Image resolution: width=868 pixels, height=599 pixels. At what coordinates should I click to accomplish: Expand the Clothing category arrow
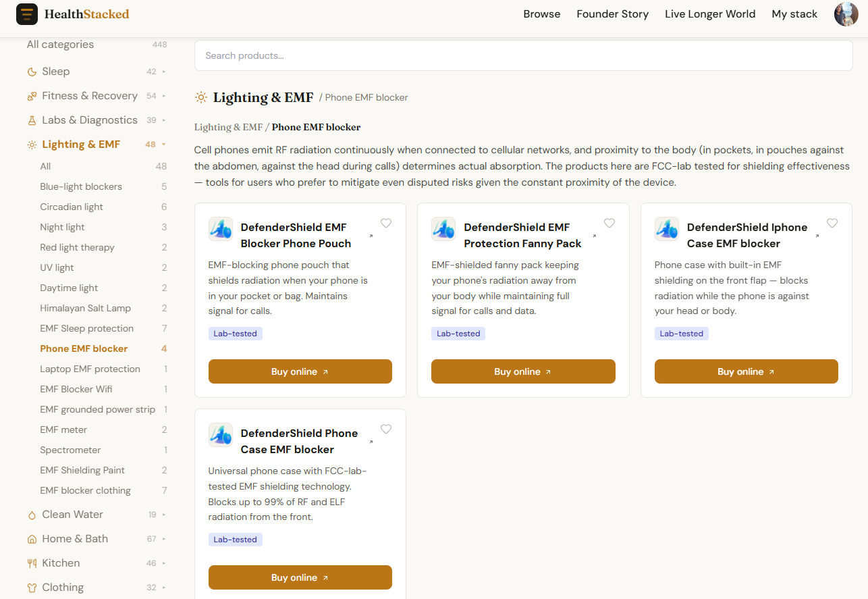(x=164, y=588)
